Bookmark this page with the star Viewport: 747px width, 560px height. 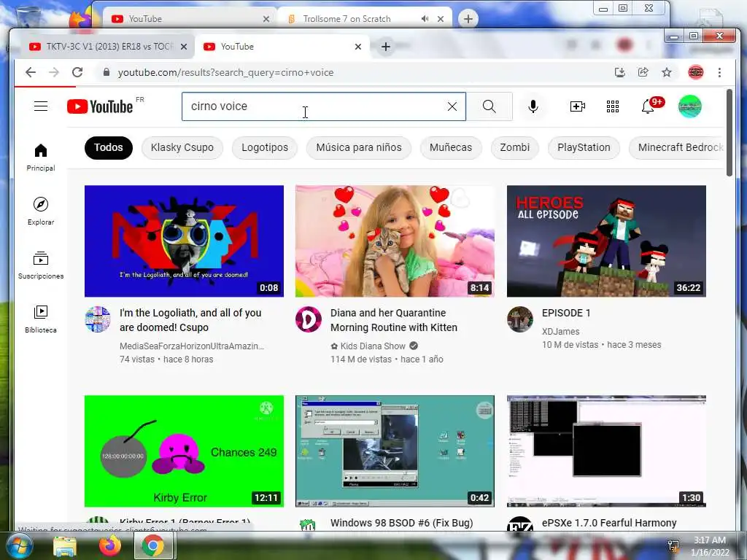(667, 72)
